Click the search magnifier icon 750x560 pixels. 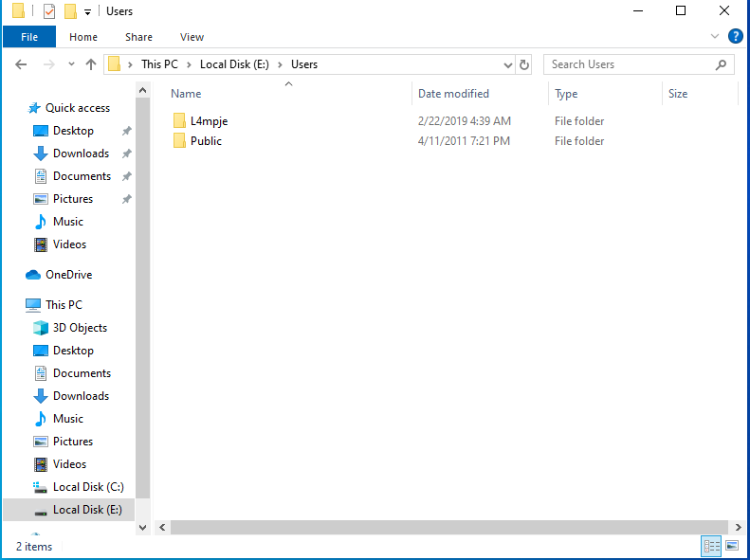[x=721, y=64]
